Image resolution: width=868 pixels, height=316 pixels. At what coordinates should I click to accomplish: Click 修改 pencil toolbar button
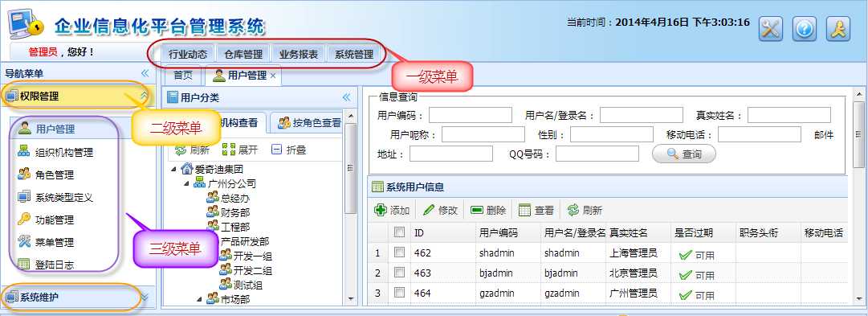[440, 210]
